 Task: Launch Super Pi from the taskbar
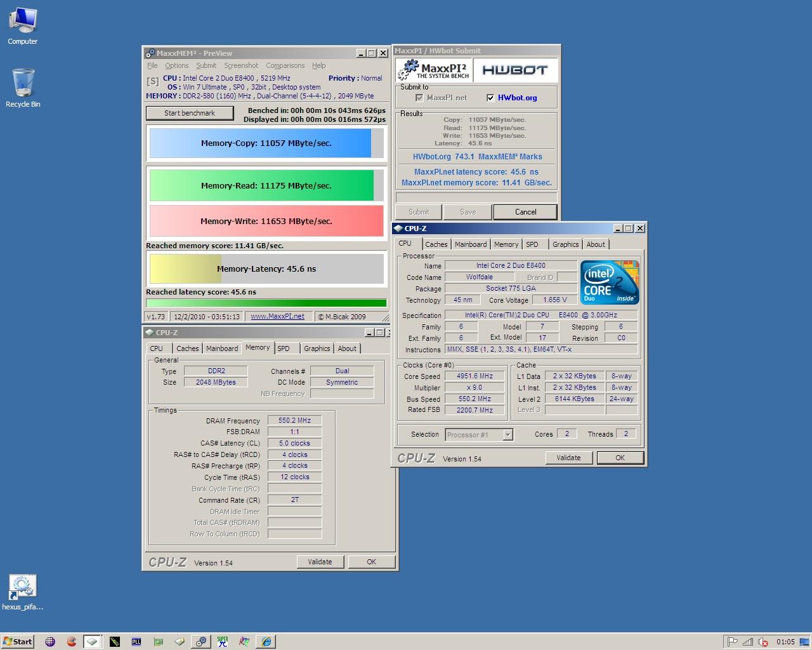tap(223, 642)
